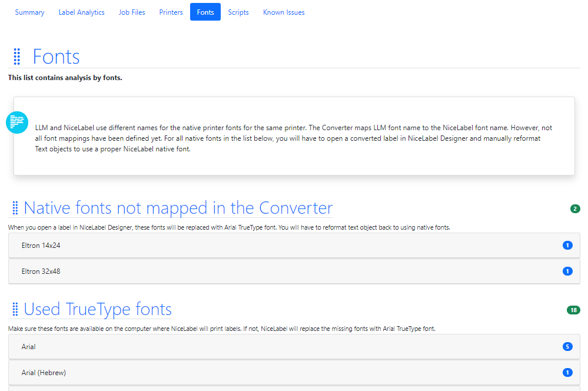Click note about fonts replaced with Arial TrueType
This screenshot has height=391, width=588.
(x=229, y=227)
